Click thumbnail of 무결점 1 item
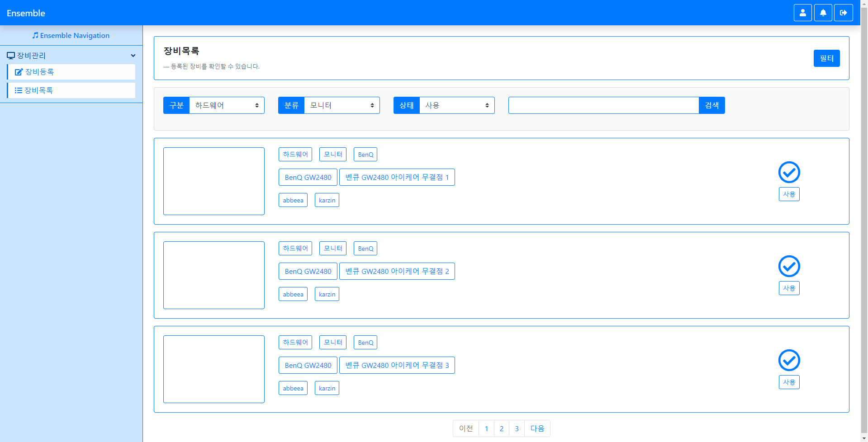The image size is (868, 442). tap(214, 181)
